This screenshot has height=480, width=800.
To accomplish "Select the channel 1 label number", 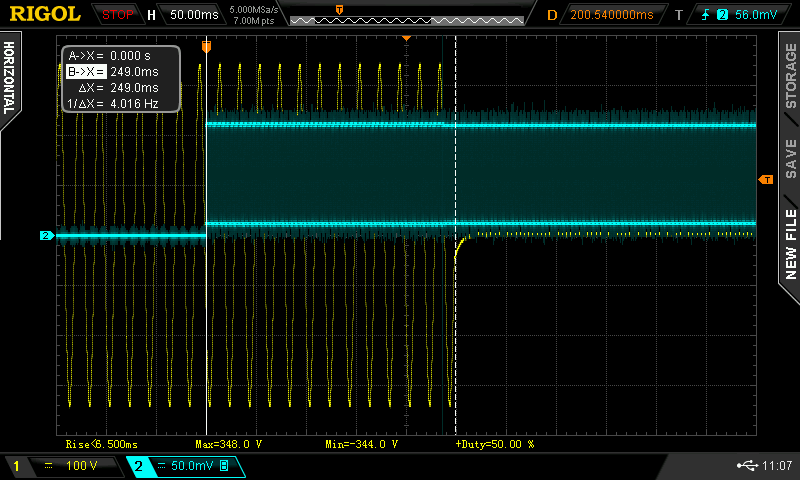I will (16, 466).
